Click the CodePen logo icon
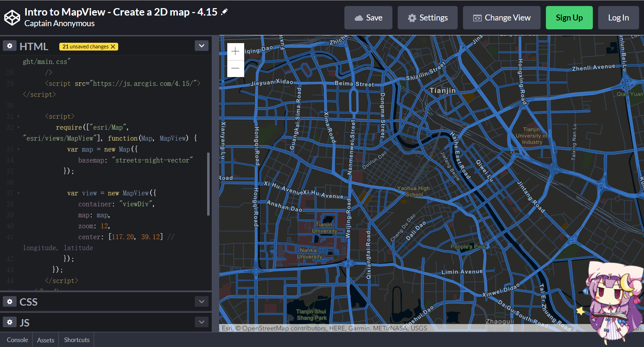 [12, 18]
